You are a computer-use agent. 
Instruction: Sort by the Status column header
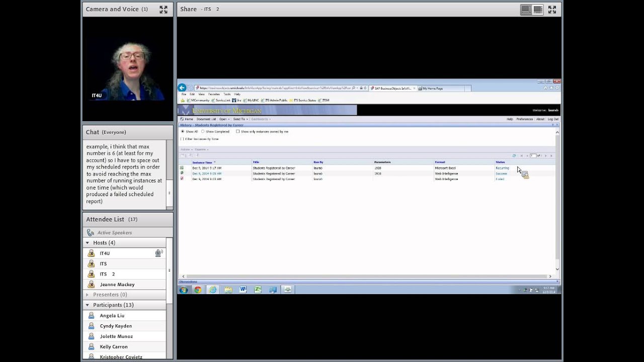tap(500, 162)
